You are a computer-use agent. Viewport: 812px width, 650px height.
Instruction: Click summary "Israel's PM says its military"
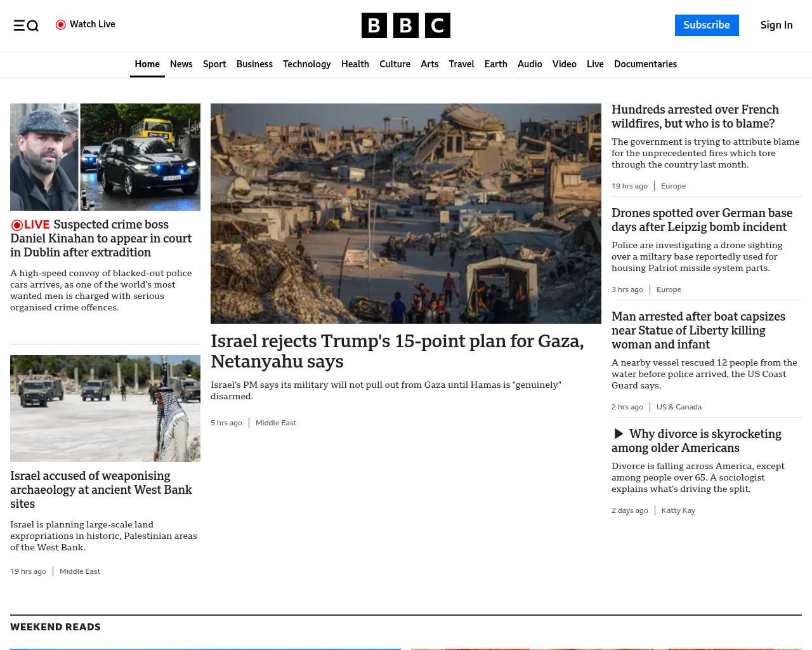386,390
